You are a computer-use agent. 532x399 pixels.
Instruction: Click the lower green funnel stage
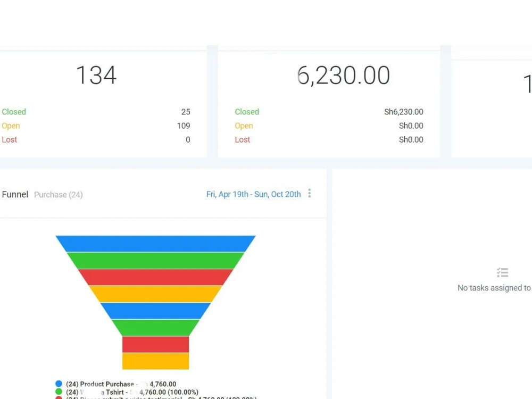(155, 328)
